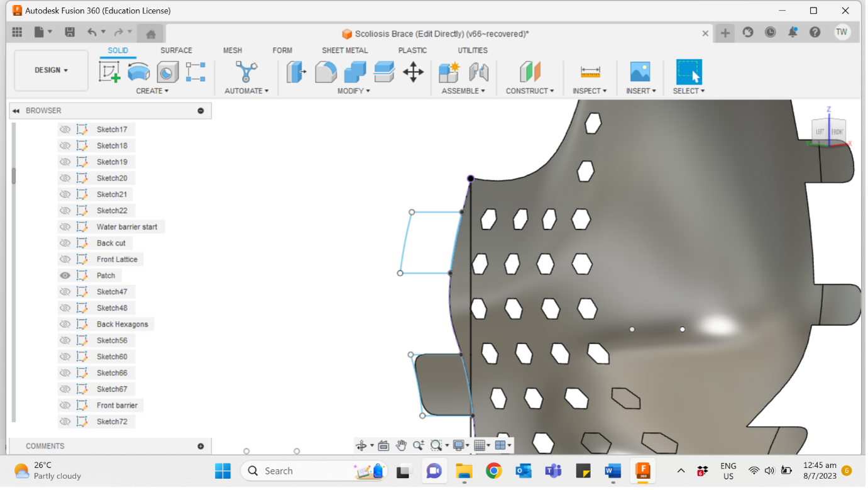This screenshot has width=868, height=490.
Task: Expand the COMMENTS panel
Action: [201, 447]
